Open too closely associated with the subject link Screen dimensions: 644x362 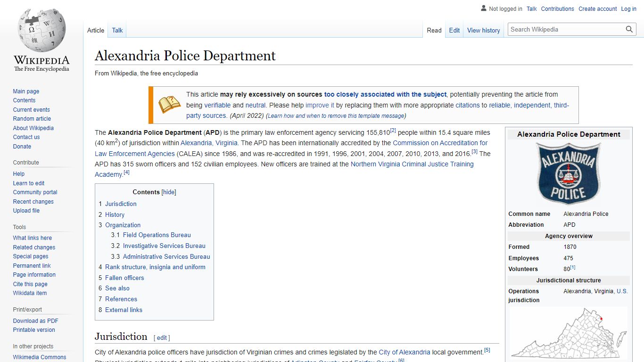(x=385, y=94)
